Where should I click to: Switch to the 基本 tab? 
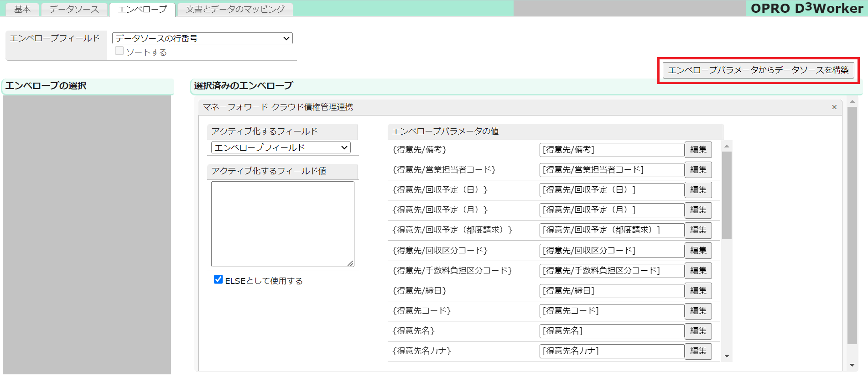[x=22, y=9]
